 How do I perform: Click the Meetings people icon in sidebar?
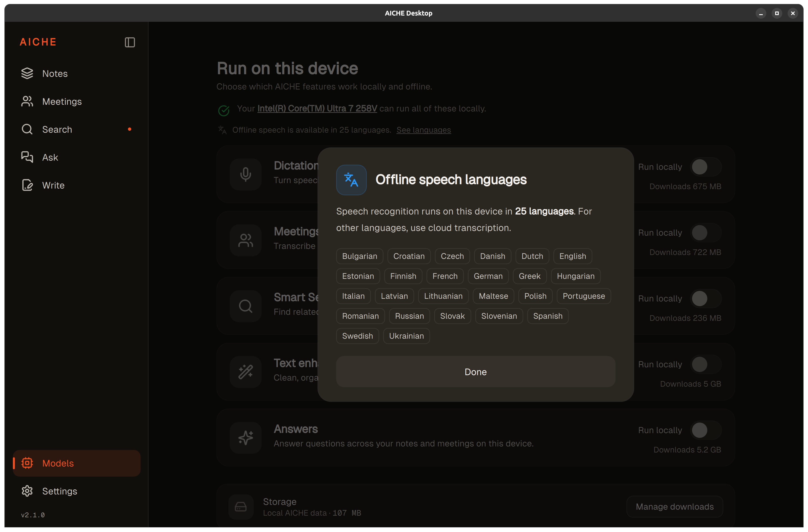[x=27, y=102]
